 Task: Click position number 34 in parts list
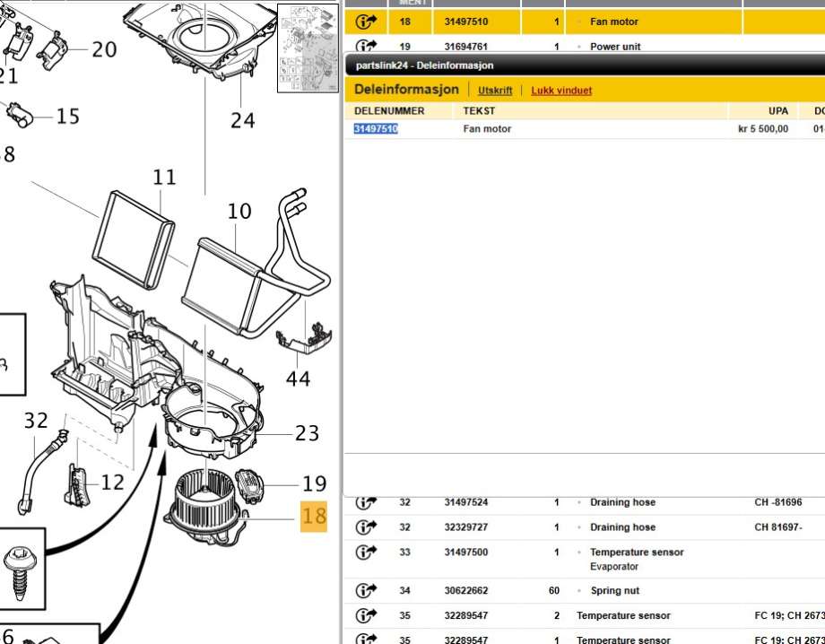[x=404, y=590]
